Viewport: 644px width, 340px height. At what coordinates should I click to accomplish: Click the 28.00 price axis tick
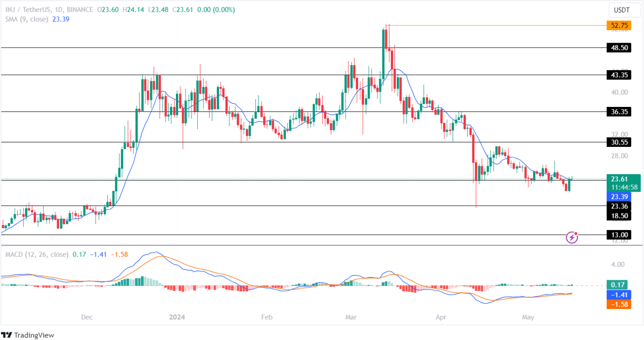tap(620, 156)
